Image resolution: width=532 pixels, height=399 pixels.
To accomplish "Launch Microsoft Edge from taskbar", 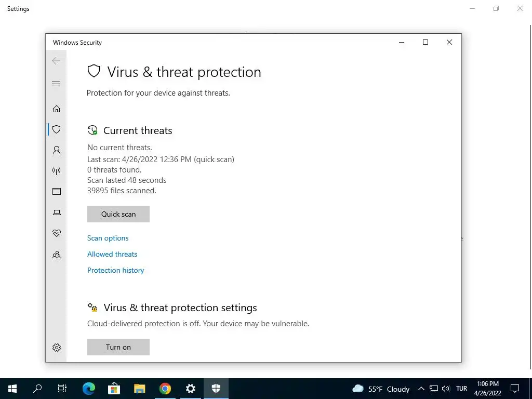I will 88,389.
